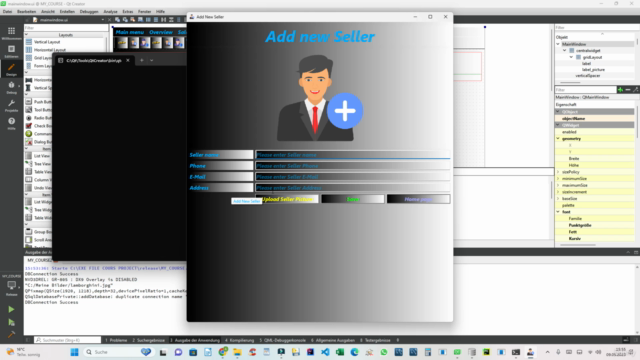Click the blue plus badge on seller avatar

coord(345,111)
